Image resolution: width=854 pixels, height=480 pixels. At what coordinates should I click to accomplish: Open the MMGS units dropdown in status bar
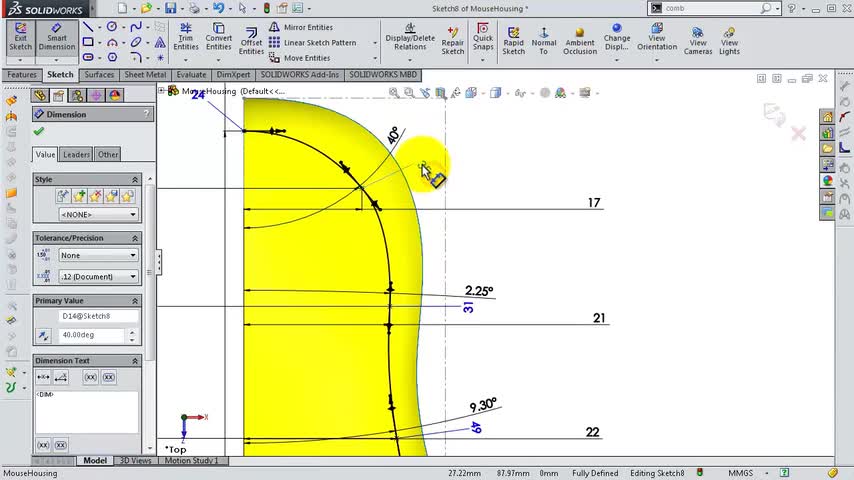tap(767, 473)
